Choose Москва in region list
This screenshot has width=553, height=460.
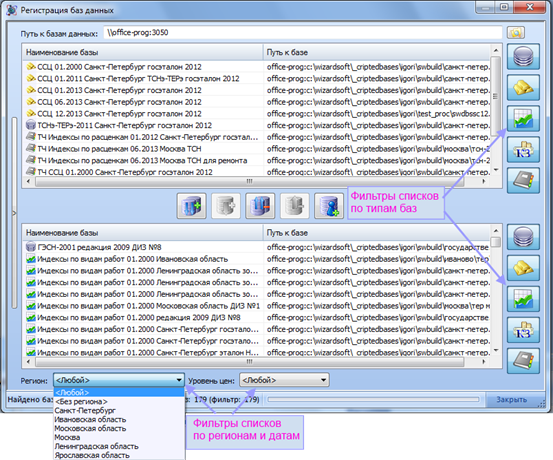pos(119,437)
